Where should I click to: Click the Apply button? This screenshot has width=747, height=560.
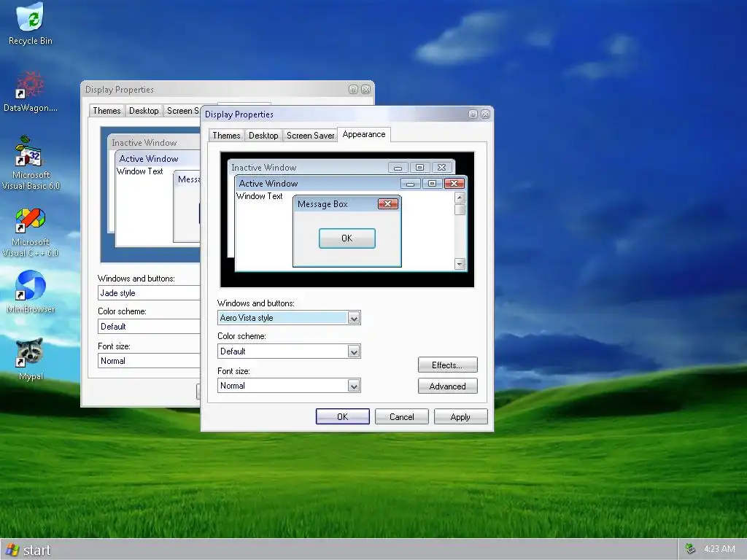click(x=460, y=416)
